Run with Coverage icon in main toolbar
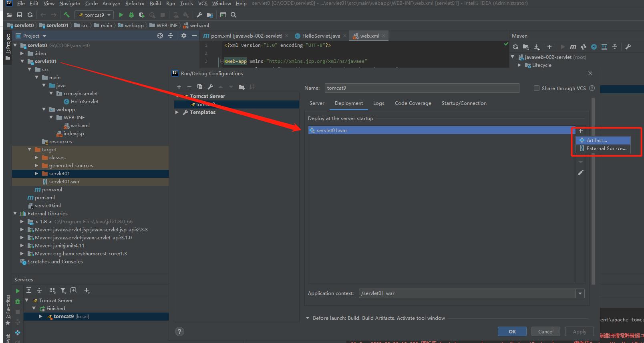This screenshot has width=644, height=343. tap(141, 15)
